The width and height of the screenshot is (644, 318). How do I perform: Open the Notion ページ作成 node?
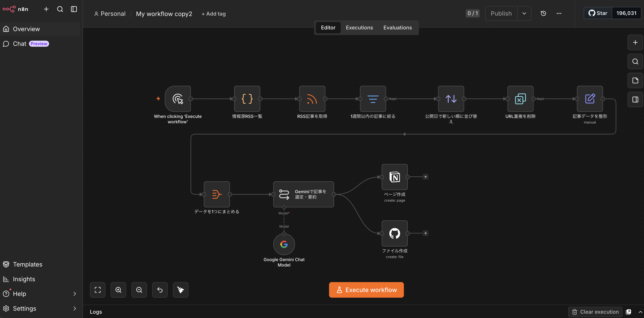point(394,177)
